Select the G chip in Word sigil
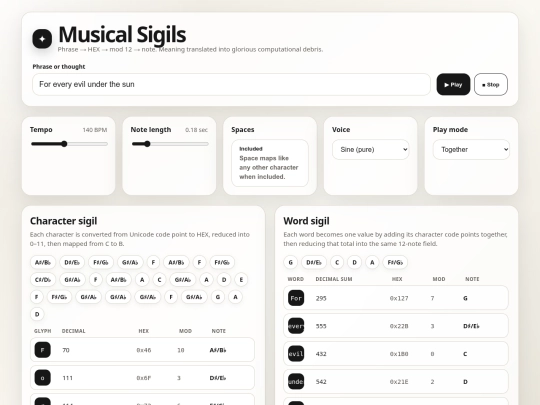Screen dimensions: 540x405 pyautogui.click(x=290, y=262)
